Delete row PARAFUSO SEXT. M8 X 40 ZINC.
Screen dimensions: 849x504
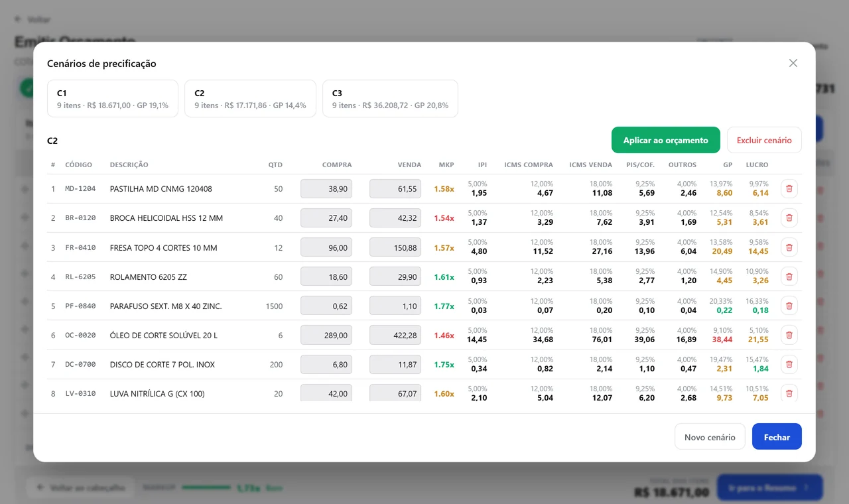tap(789, 306)
